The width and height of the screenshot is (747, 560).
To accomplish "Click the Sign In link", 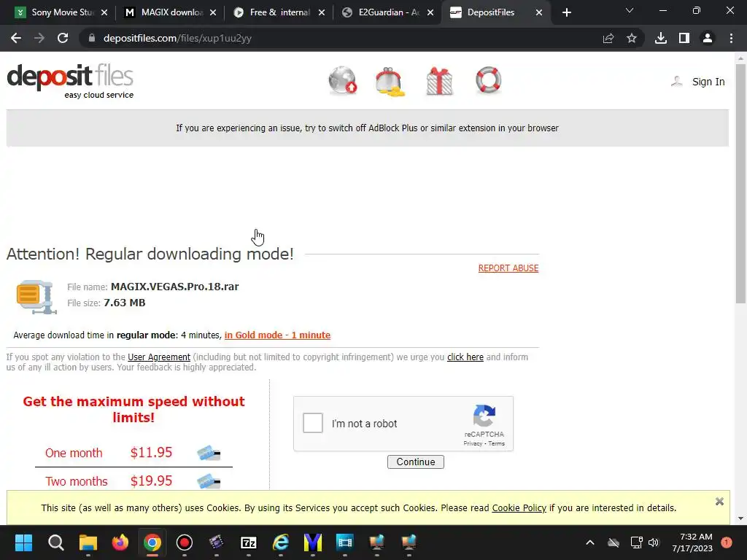I will click(x=708, y=82).
